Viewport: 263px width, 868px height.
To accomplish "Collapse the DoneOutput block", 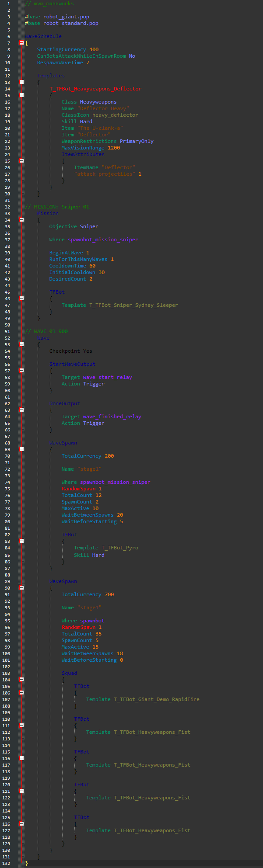I will point(21,410).
